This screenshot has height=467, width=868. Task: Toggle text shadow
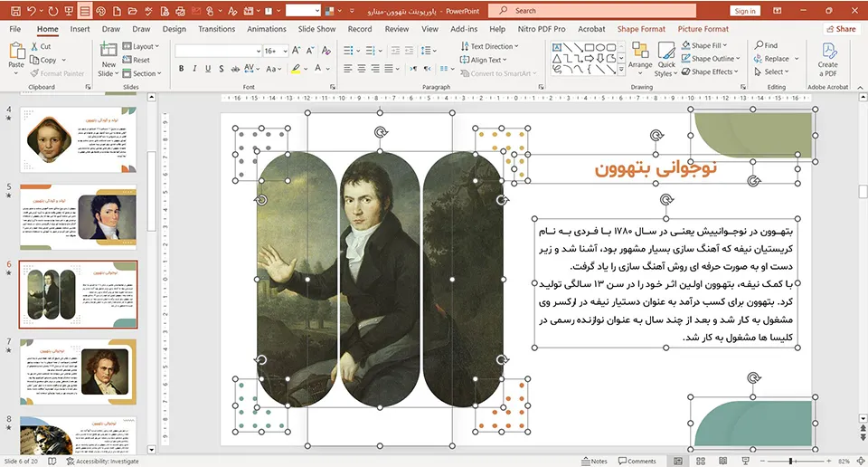(221, 69)
